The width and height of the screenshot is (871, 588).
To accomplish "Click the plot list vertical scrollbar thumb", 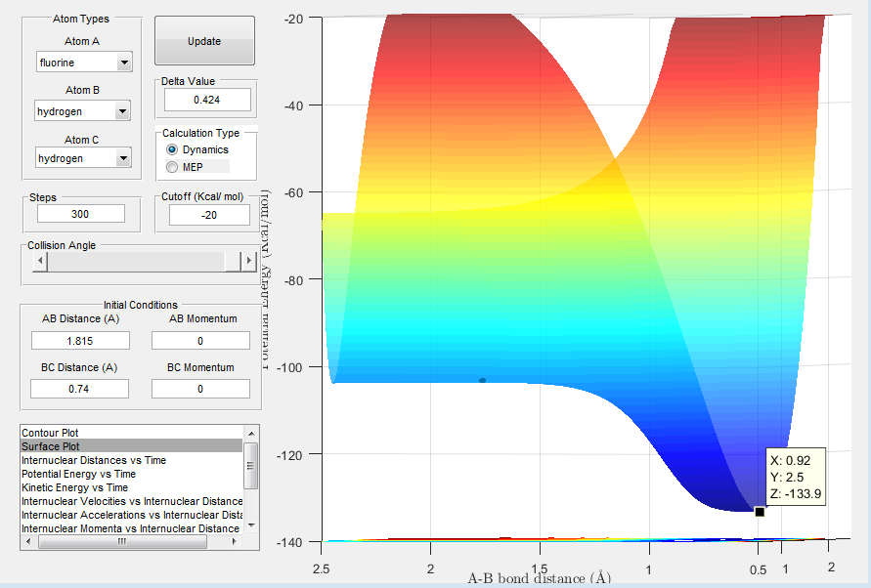I will pyautogui.click(x=251, y=465).
